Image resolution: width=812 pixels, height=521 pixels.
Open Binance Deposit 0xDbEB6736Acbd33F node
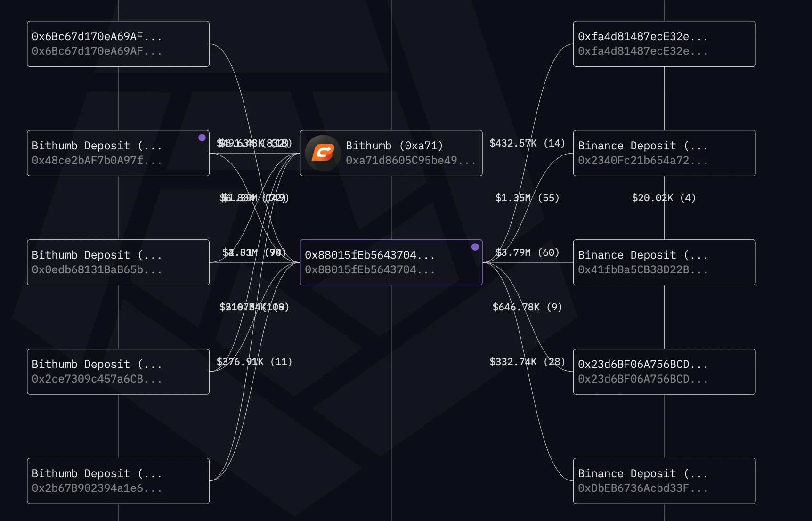pos(664,481)
